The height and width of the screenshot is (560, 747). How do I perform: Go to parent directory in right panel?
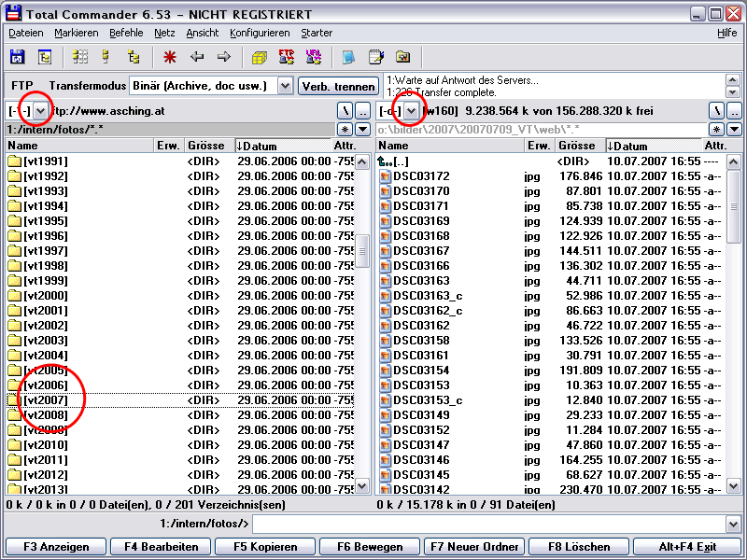pos(735,111)
